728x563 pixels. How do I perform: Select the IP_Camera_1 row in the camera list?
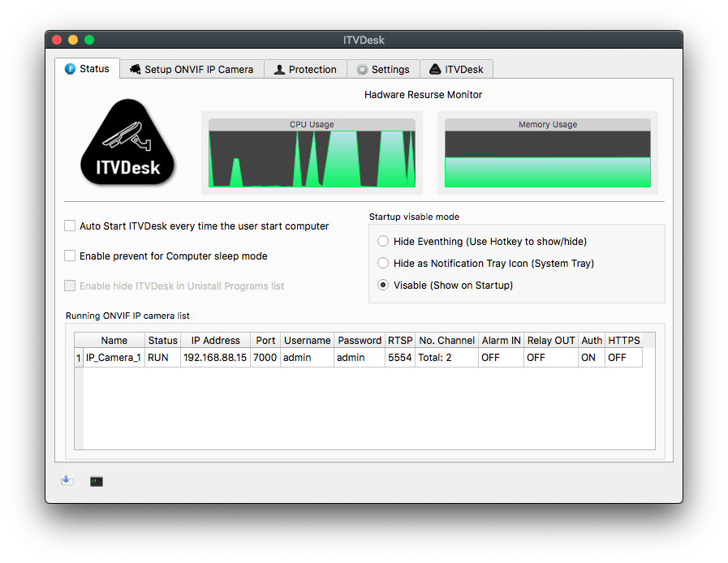114,357
